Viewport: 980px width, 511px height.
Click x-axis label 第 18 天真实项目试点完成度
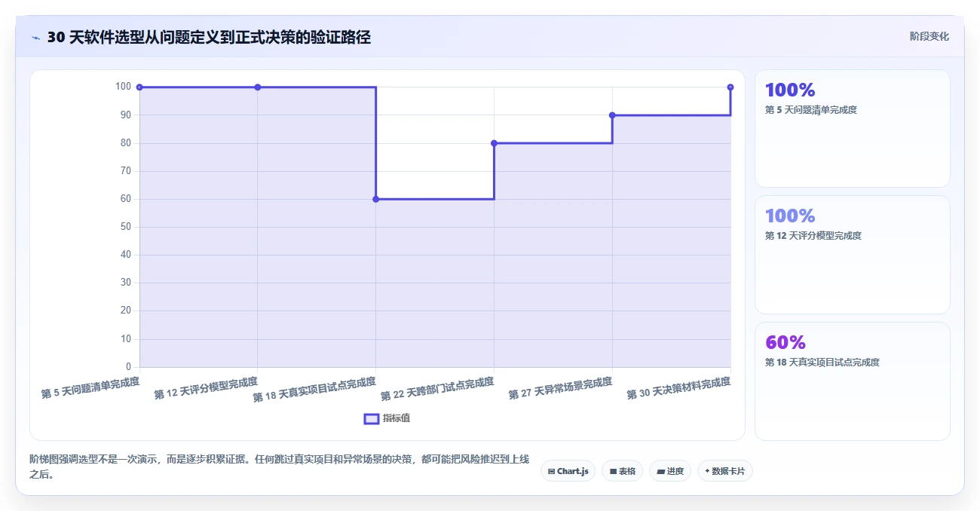314,390
